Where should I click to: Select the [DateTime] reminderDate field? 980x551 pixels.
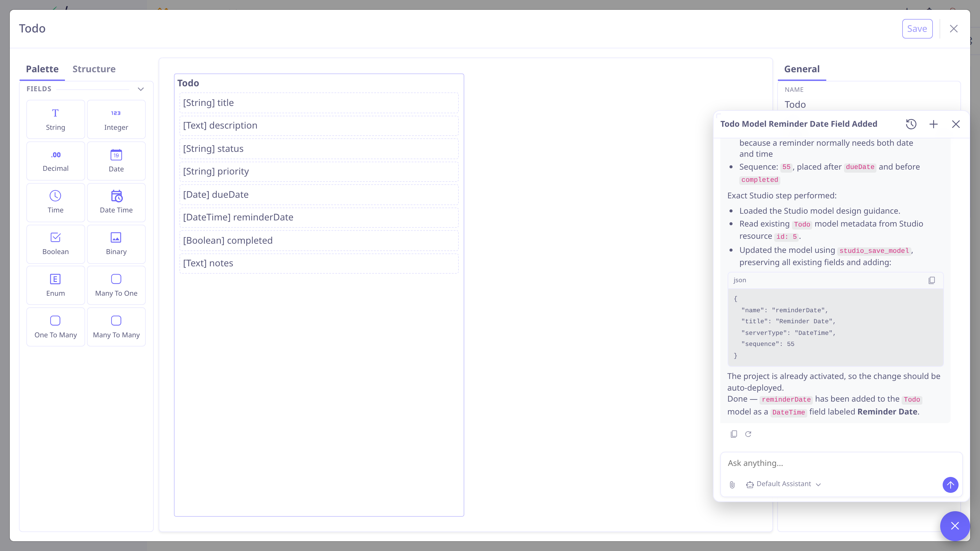[x=319, y=217]
